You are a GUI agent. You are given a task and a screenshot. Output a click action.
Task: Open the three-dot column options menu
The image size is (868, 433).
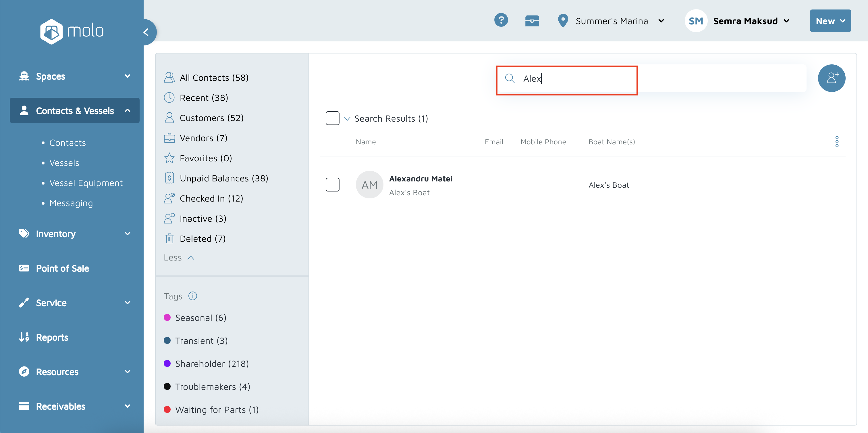pyautogui.click(x=836, y=142)
